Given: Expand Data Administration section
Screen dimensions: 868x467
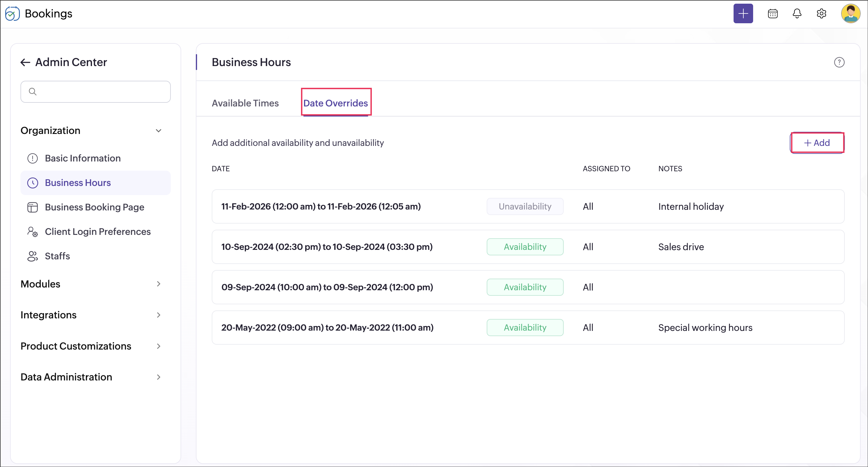Looking at the screenshot, I should (158, 377).
